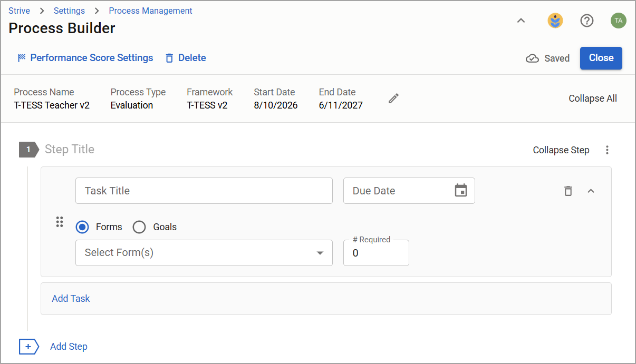The width and height of the screenshot is (636, 364).
Task: Open the help question mark icon
Action: click(586, 21)
